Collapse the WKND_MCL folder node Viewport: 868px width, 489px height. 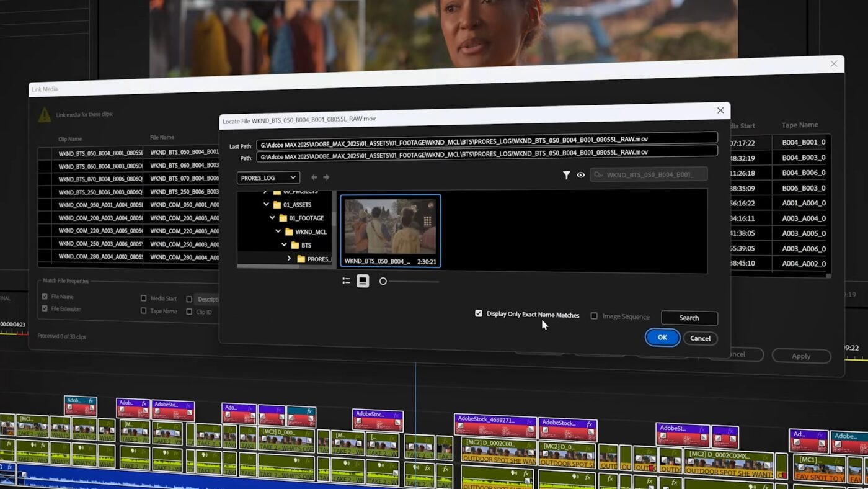tap(278, 231)
